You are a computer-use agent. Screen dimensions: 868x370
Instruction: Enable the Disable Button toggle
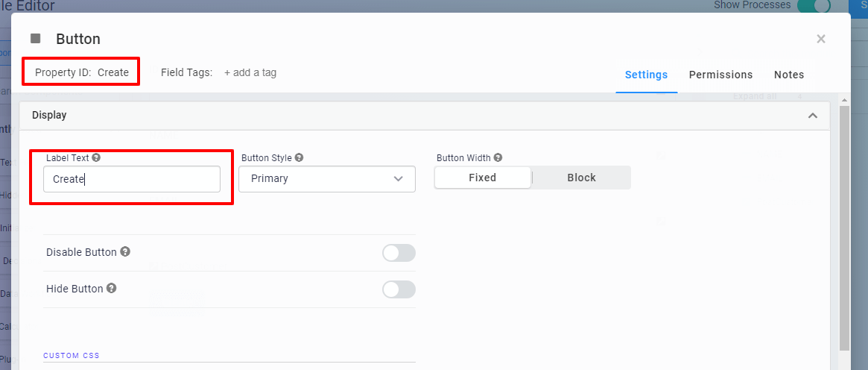[399, 253]
